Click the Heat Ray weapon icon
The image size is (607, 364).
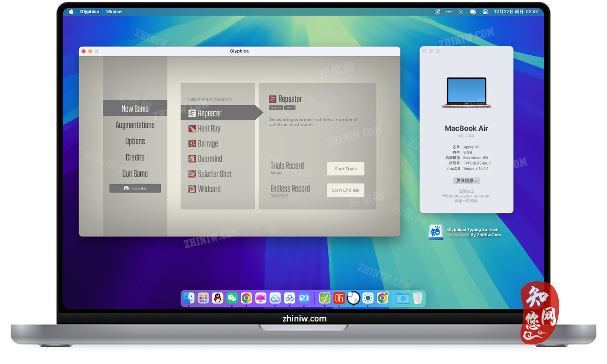[192, 128]
